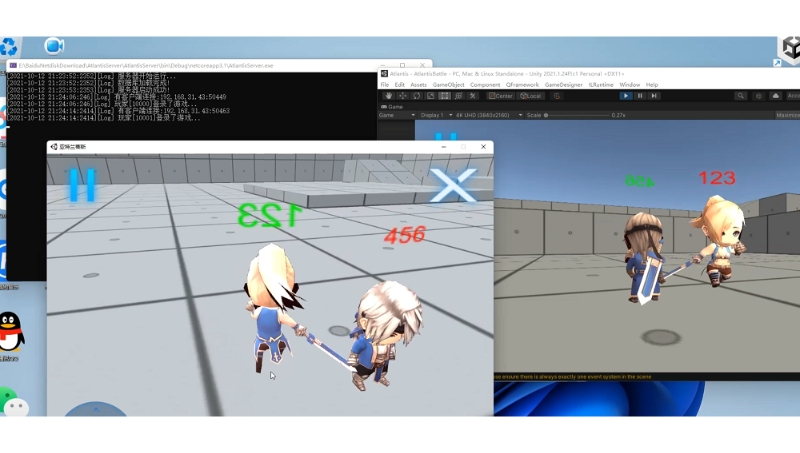Open Unity search magnifier icon

point(740,96)
